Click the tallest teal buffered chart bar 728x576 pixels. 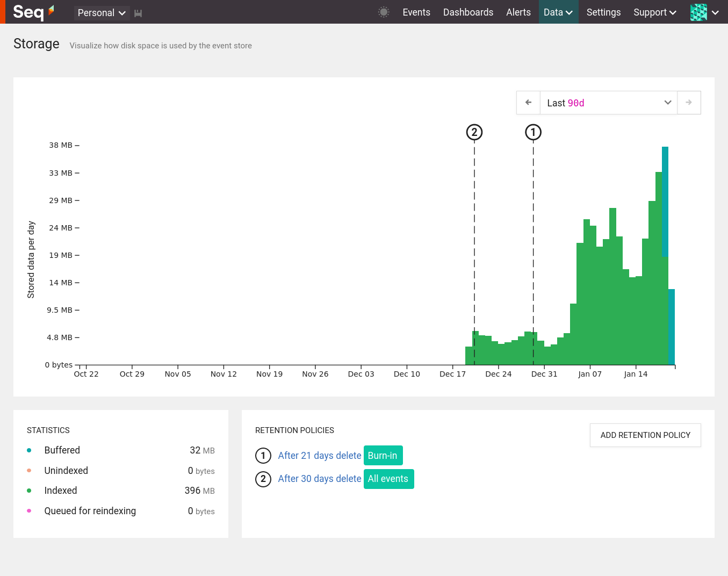pyautogui.click(x=665, y=201)
